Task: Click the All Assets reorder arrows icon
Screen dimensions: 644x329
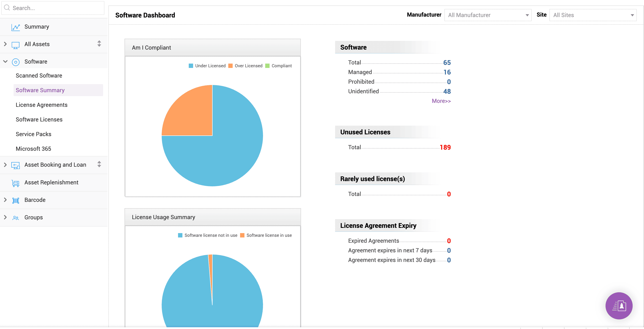Action: (x=99, y=44)
